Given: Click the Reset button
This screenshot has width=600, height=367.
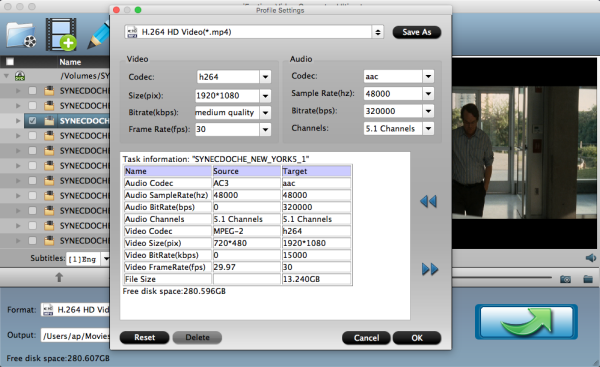Looking at the screenshot, I should 144,338.
